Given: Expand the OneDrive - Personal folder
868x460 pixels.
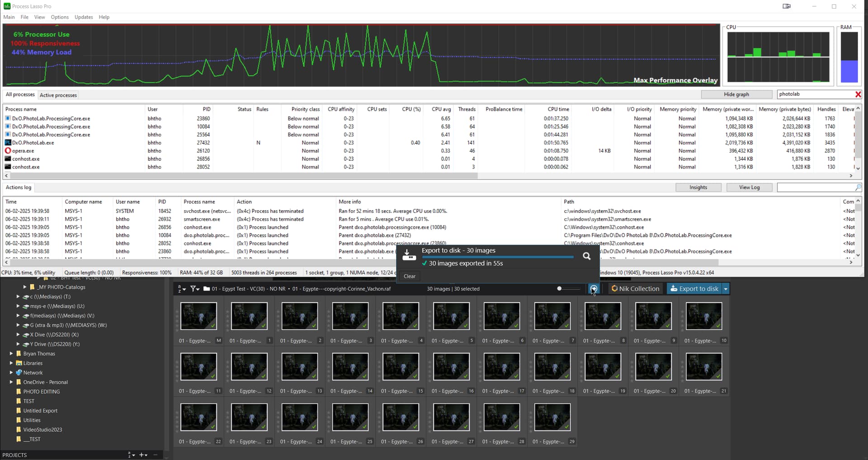Looking at the screenshot, I should point(11,382).
